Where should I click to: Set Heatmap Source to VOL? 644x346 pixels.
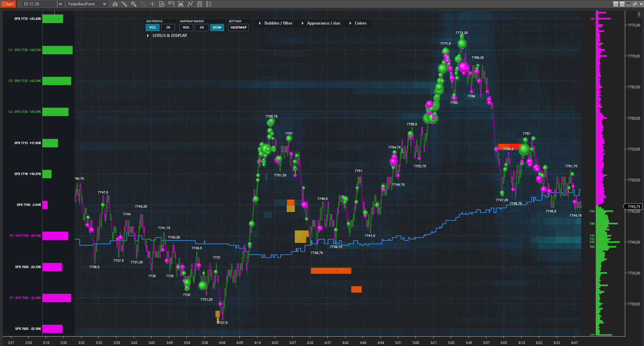(x=186, y=28)
